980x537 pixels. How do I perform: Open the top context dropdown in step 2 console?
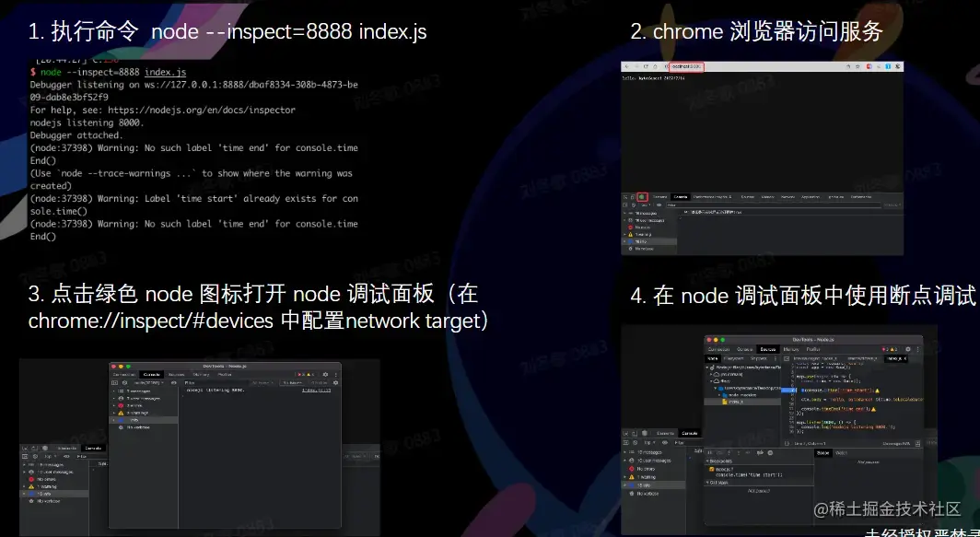coord(646,205)
